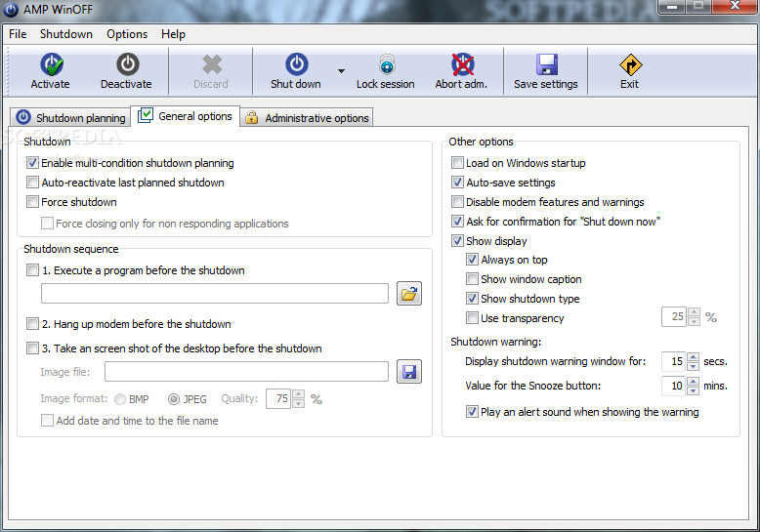Image resolution: width=760 pixels, height=532 pixels.
Task: Click the Image file input field
Action: [x=247, y=372]
